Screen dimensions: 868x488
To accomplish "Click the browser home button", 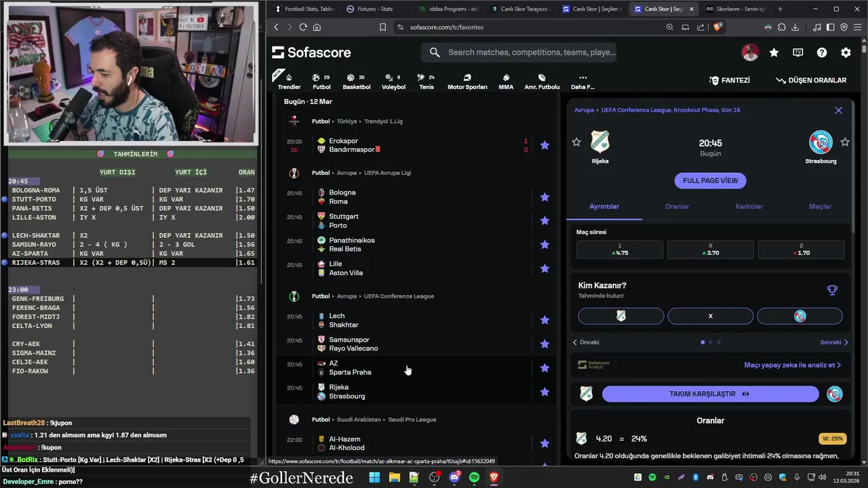I will point(317,27).
